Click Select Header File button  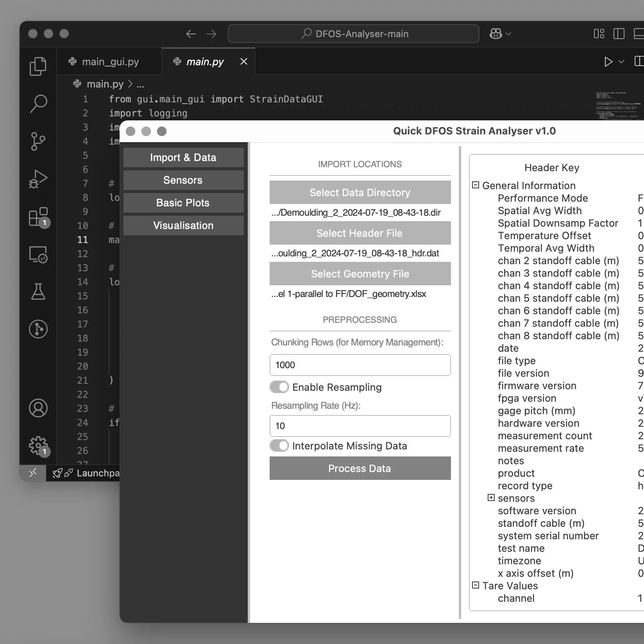(x=360, y=233)
